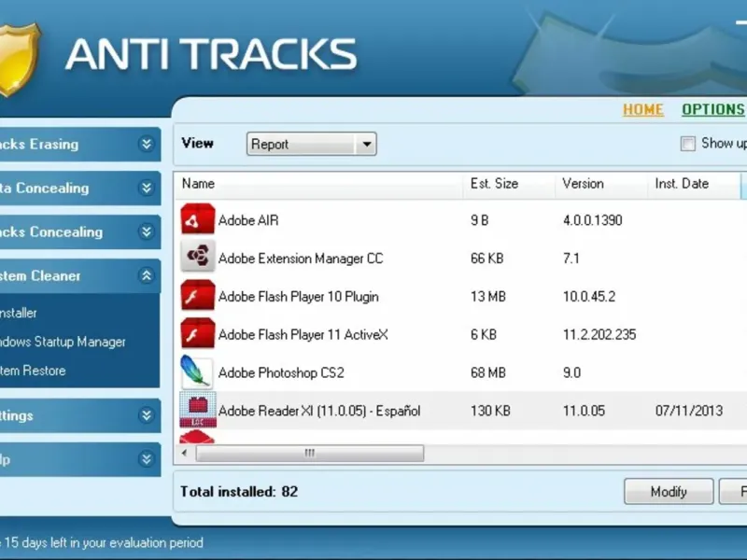
Task: Toggle the 'Show up...' checkbox
Action: [x=687, y=144]
